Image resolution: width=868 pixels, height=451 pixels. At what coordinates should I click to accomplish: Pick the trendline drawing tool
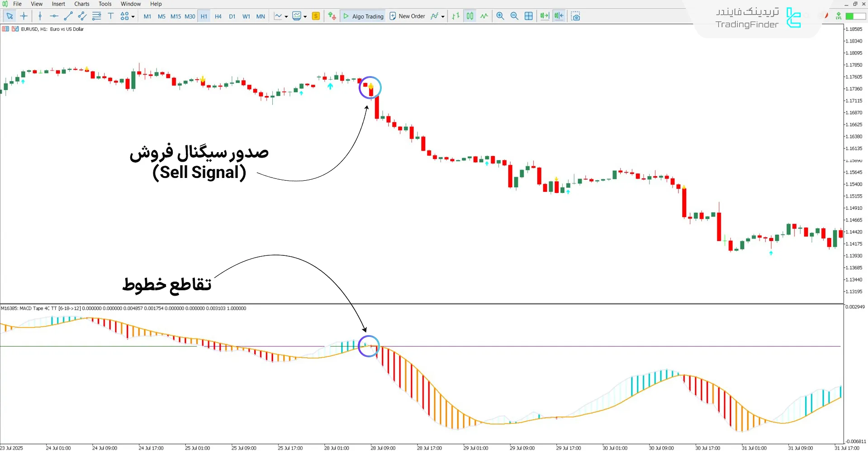click(x=68, y=16)
